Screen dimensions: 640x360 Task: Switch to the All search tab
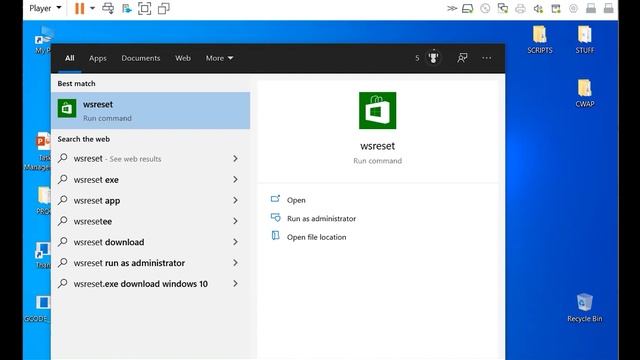(70, 58)
